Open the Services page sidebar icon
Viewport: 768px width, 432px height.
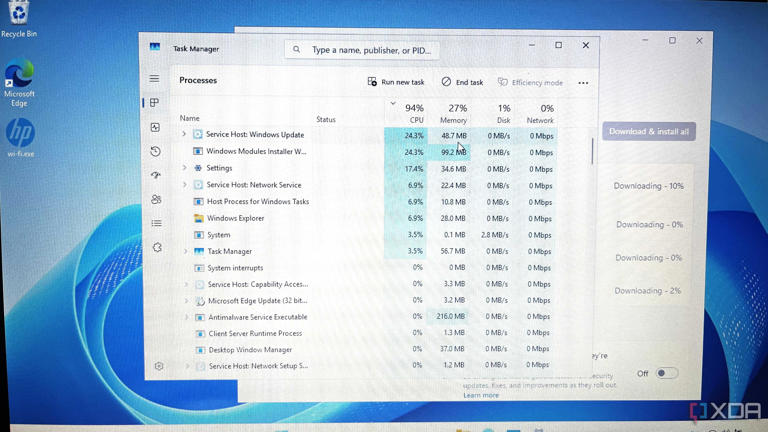tap(157, 247)
